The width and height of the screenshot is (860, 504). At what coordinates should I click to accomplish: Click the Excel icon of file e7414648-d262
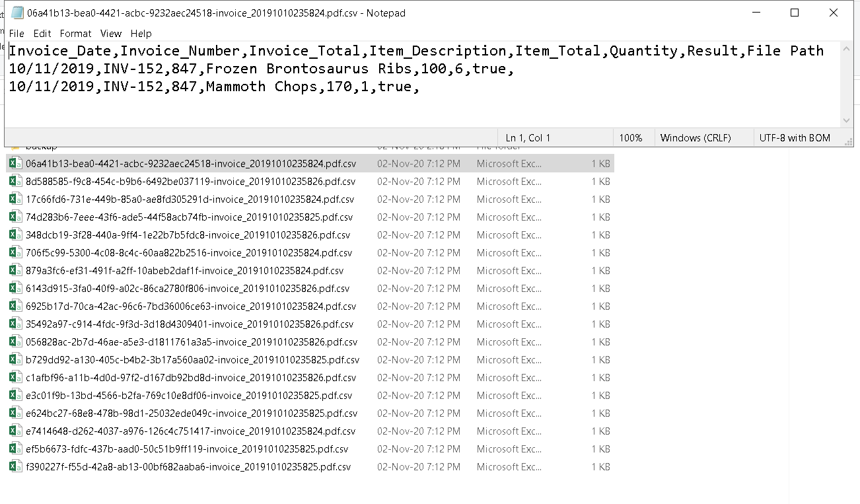(15, 431)
